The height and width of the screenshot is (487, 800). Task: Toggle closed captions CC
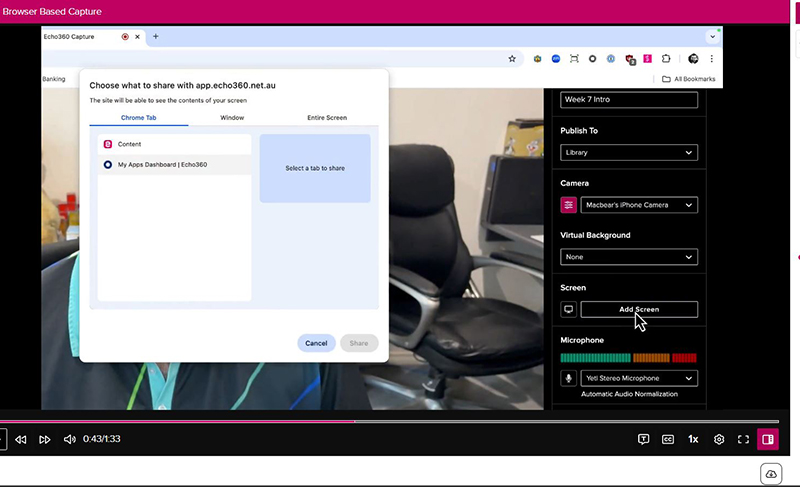click(668, 439)
